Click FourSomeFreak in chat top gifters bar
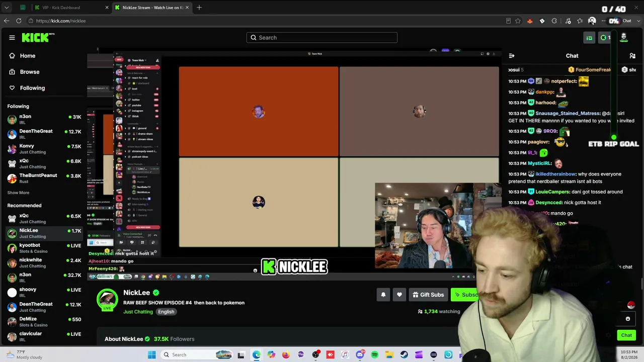The image size is (644, 362). point(593,70)
